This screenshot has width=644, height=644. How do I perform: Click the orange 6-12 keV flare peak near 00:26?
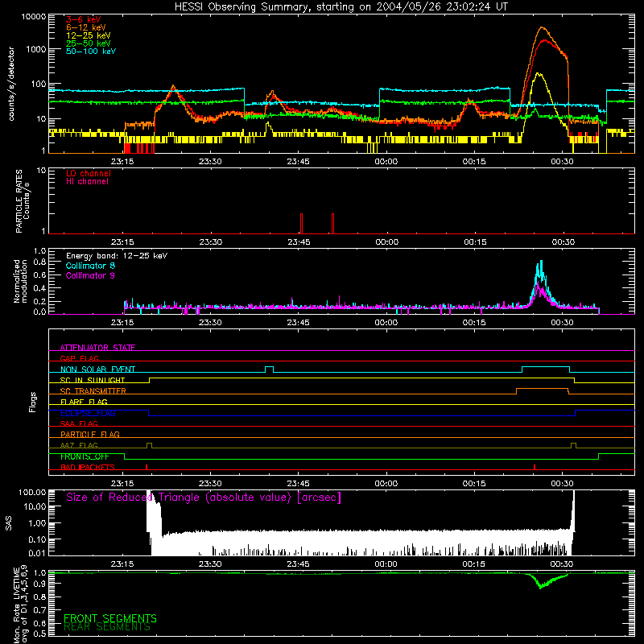point(543,27)
